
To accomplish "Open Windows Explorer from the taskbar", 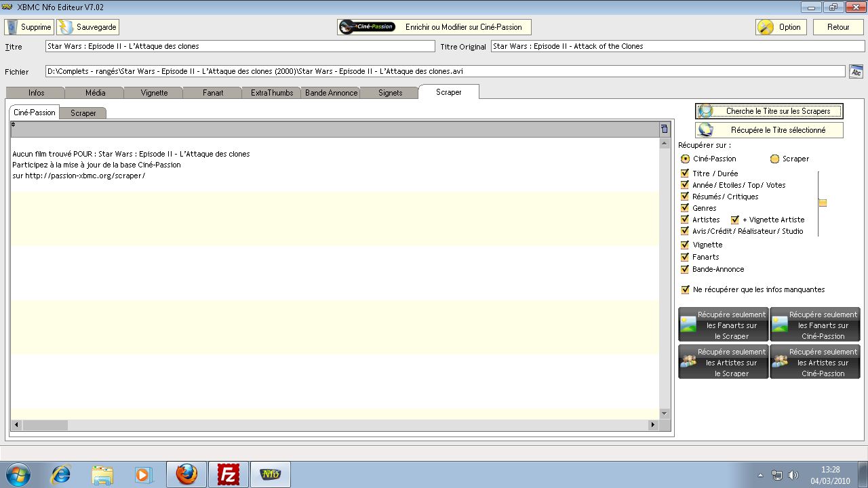I will click(x=102, y=474).
